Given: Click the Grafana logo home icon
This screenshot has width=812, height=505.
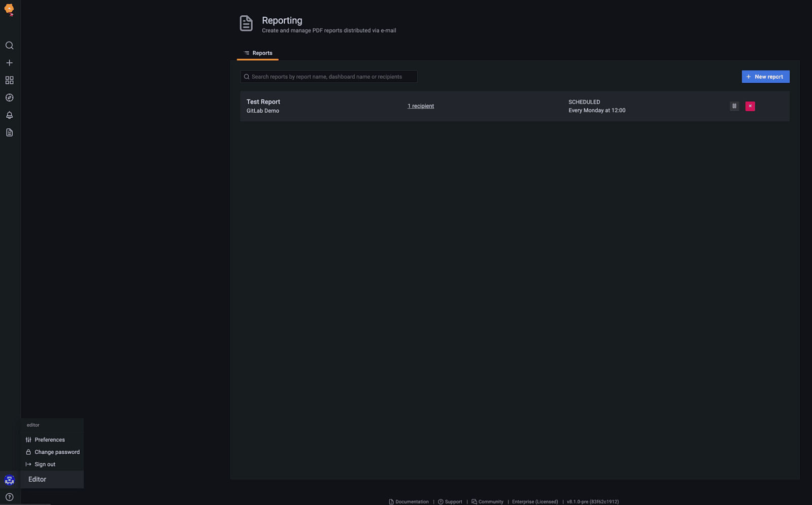Looking at the screenshot, I should 9,9.
